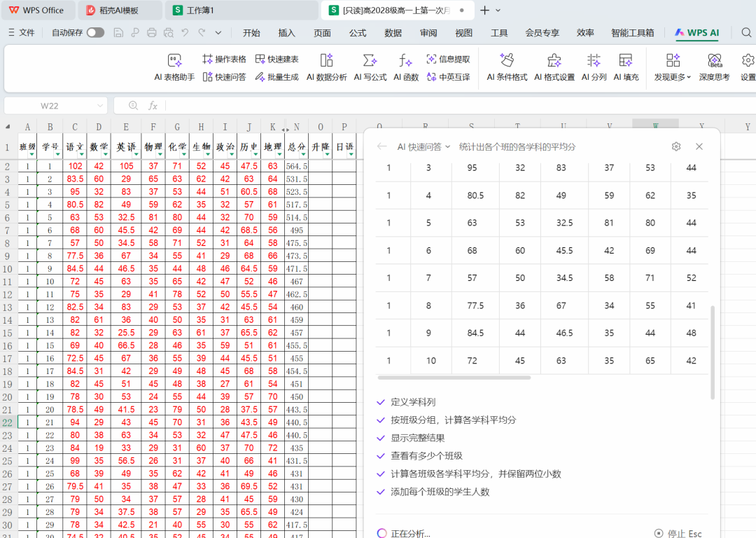Expand the 发现更多 dropdown
Viewport: 756px width, 538px height.
[673, 77]
